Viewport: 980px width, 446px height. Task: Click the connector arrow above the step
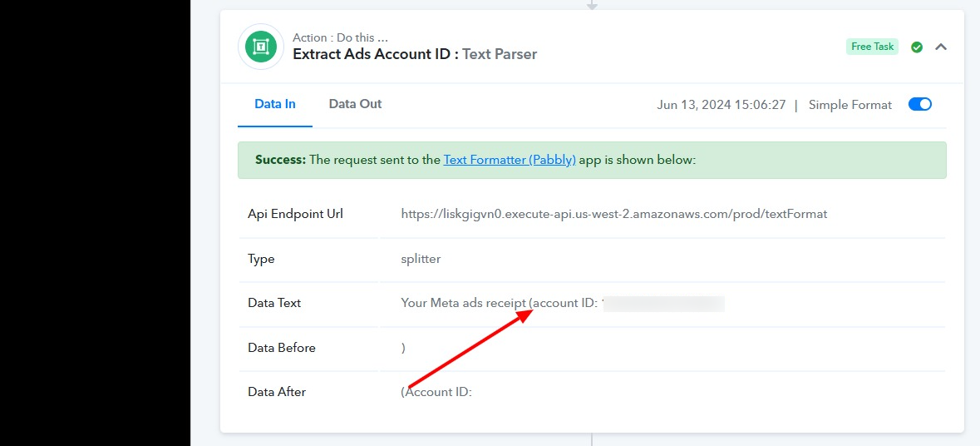[x=592, y=4]
